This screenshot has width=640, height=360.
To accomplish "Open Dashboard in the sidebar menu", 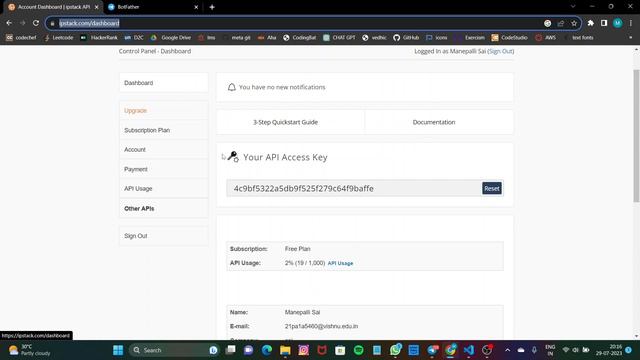I will click(164, 83).
